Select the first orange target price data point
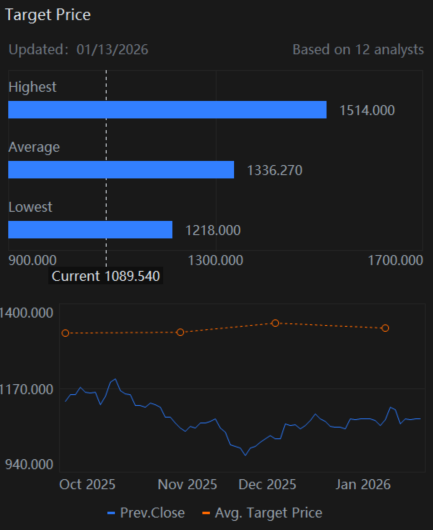Screen dimensions: 433x530 65,333
